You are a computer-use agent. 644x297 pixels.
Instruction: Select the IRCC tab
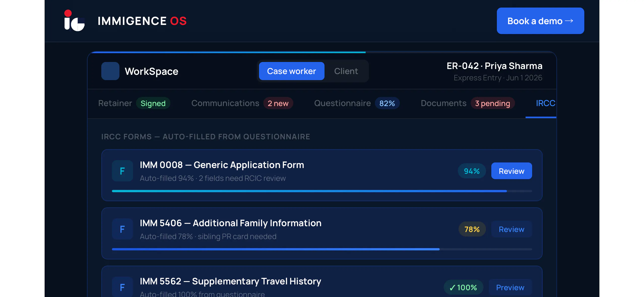pos(545,103)
